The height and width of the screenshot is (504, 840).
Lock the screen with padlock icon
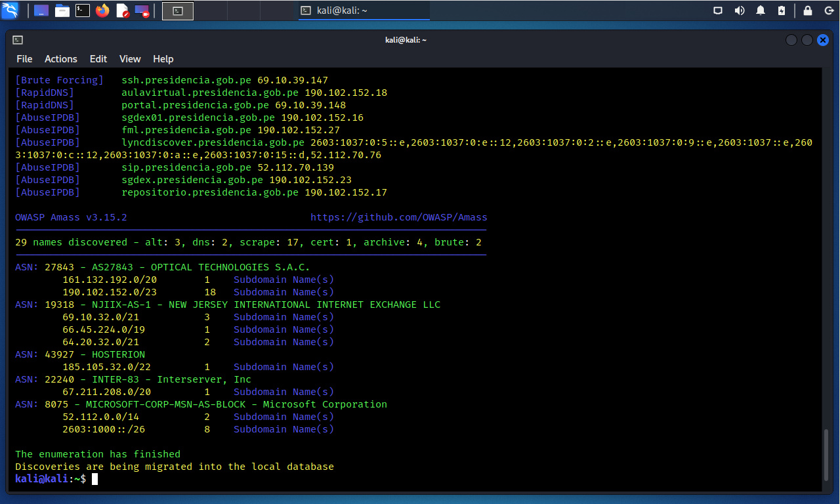pos(808,10)
